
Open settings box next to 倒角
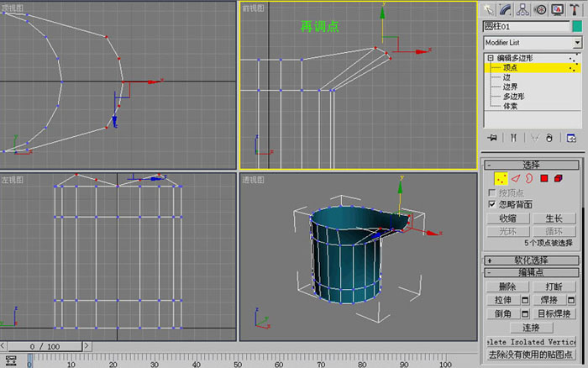(x=525, y=313)
